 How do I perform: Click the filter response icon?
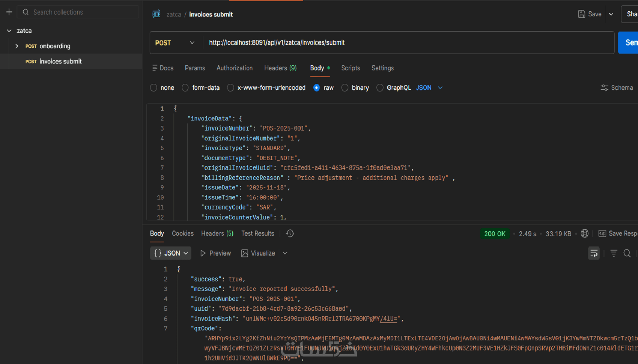pyautogui.click(x=614, y=253)
